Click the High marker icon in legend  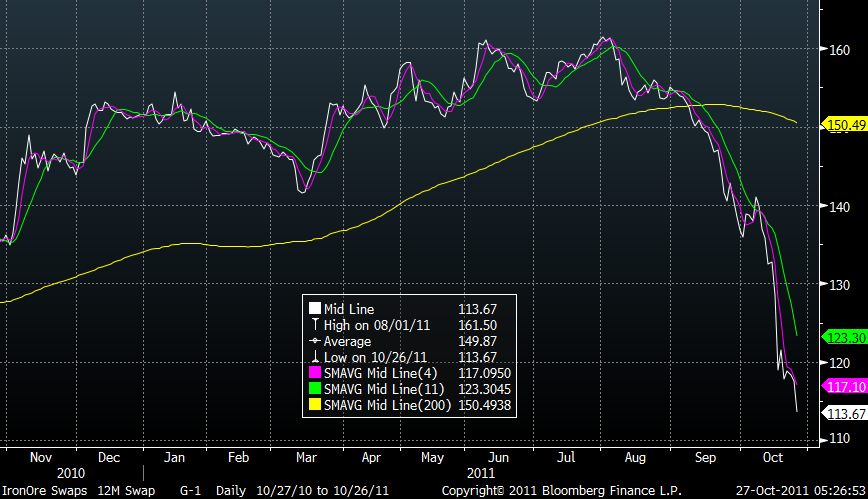(313, 325)
